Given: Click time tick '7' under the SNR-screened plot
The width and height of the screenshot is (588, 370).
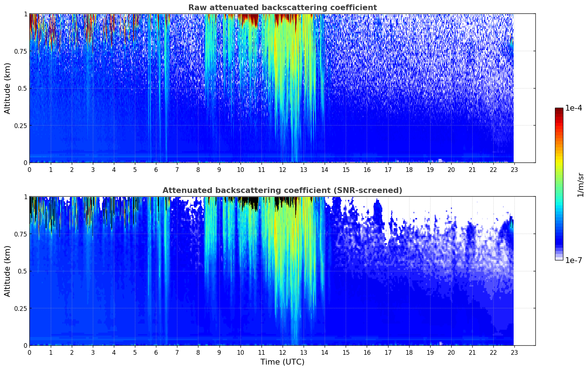Looking at the screenshot, I should 177,352.
